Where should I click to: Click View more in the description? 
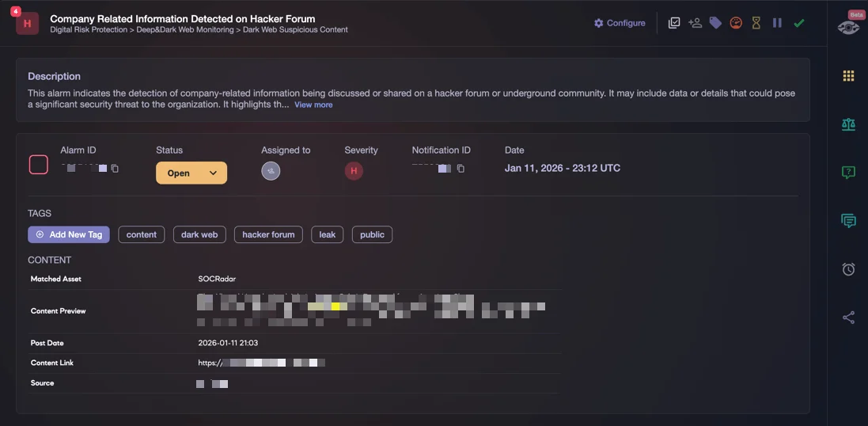313,105
